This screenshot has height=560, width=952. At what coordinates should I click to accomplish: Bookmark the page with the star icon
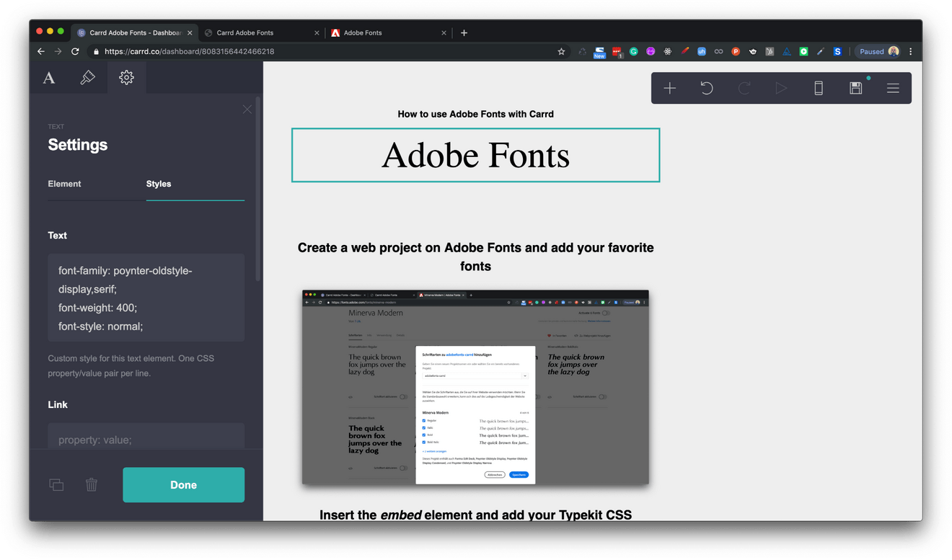561,51
